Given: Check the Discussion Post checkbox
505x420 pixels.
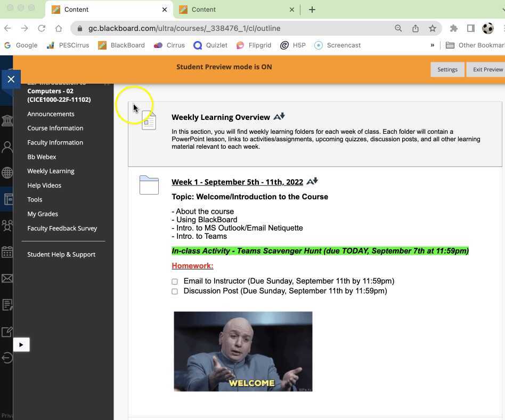Looking at the screenshot, I should coord(175,292).
